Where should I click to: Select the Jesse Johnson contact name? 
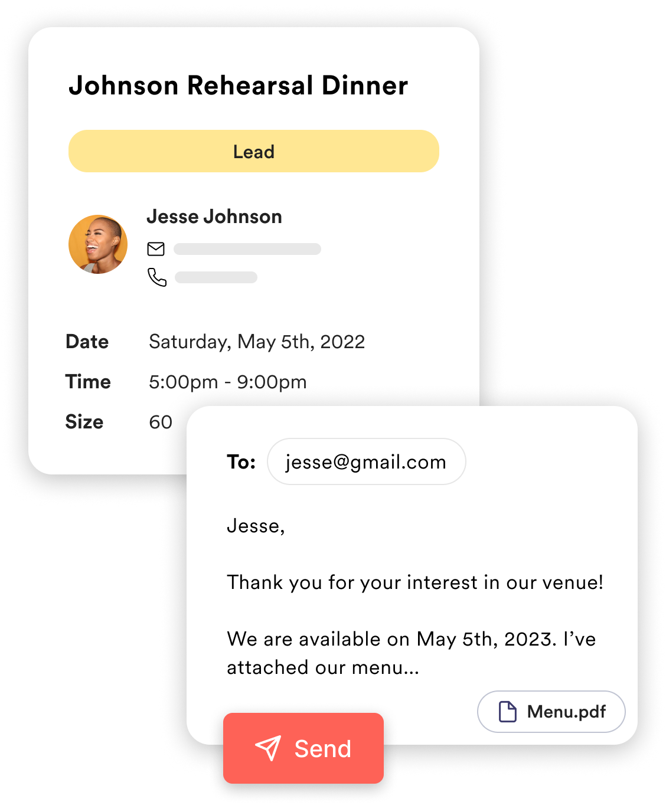click(x=214, y=217)
